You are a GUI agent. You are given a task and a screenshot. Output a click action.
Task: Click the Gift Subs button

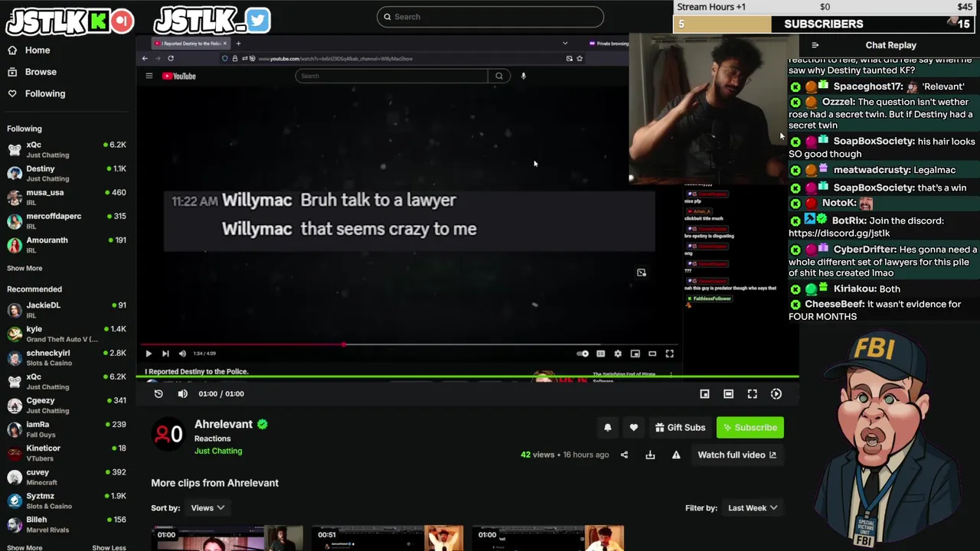click(x=680, y=428)
